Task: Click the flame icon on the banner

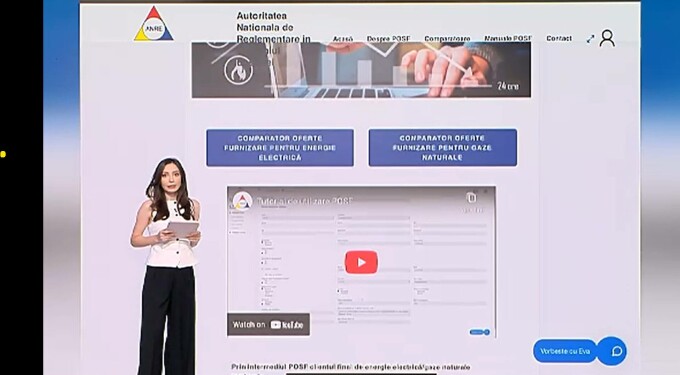Action: [x=238, y=70]
